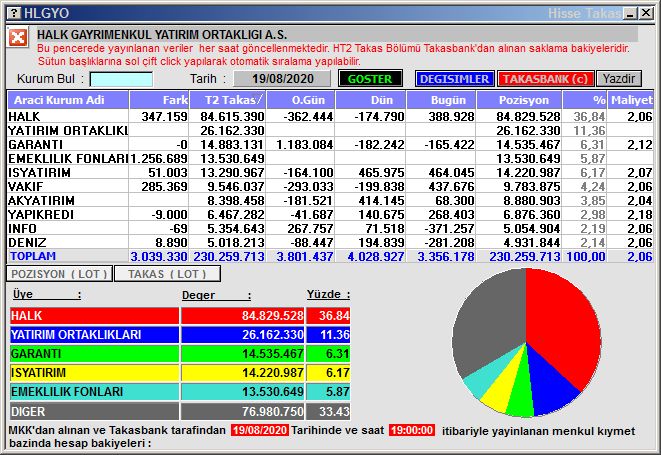Click the Kurum Bul search field
The height and width of the screenshot is (455, 661).
tap(121, 79)
